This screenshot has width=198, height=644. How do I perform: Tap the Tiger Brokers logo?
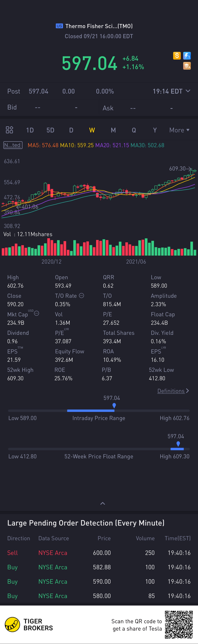point(29,624)
